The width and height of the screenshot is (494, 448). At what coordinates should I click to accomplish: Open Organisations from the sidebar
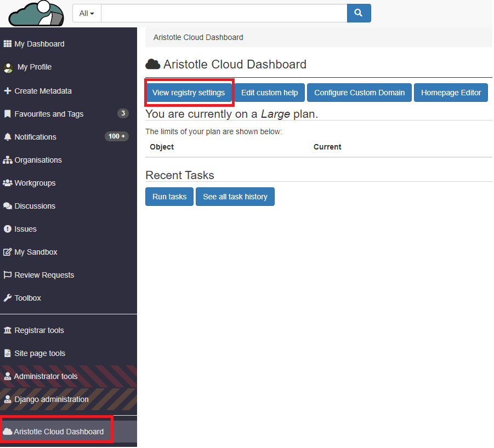38,160
